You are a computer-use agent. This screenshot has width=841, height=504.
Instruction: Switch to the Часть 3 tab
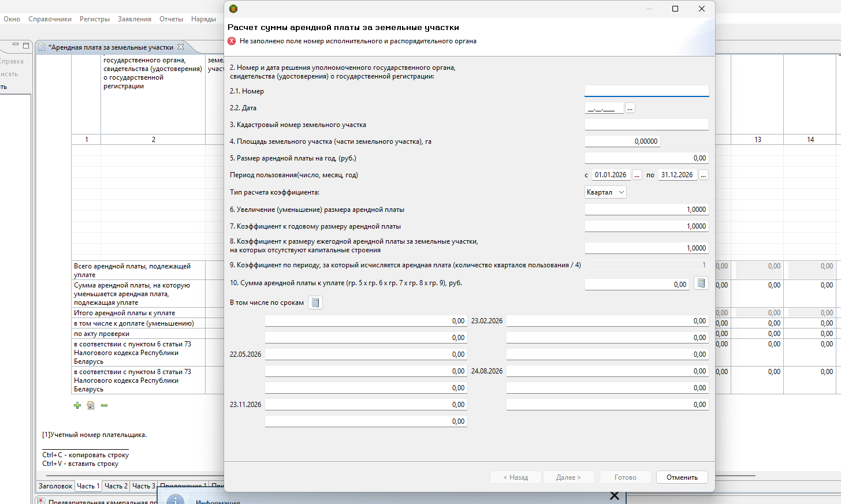coord(144,486)
